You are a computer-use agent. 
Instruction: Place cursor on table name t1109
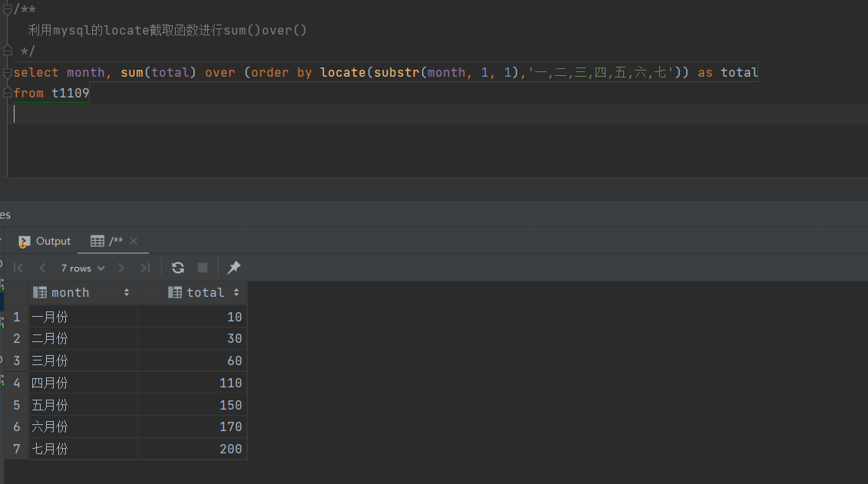click(71, 93)
